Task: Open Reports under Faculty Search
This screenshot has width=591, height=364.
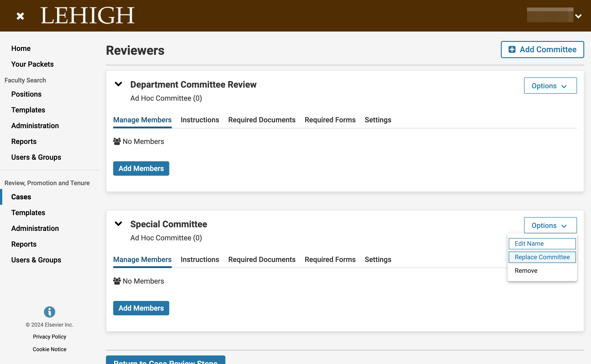Action: click(24, 141)
